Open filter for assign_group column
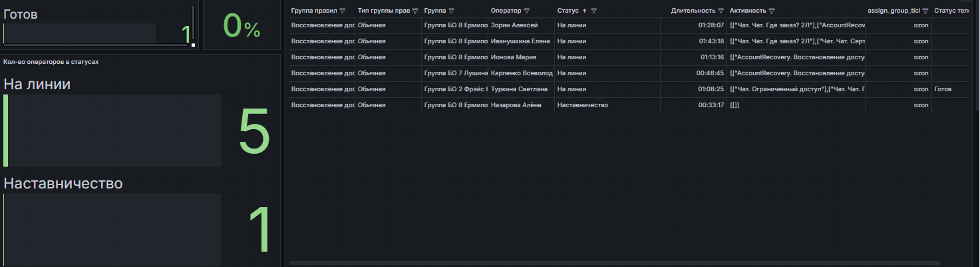This screenshot has height=267, width=980. point(925,11)
